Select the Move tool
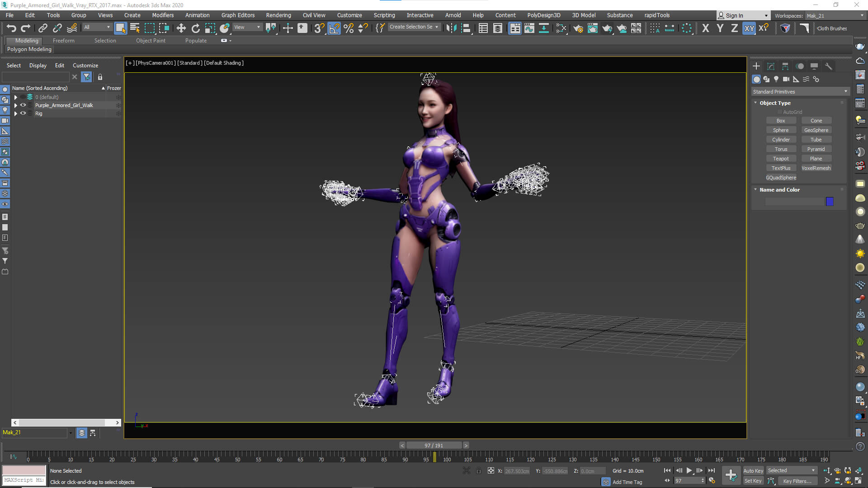This screenshot has width=868, height=488. pyautogui.click(x=181, y=28)
